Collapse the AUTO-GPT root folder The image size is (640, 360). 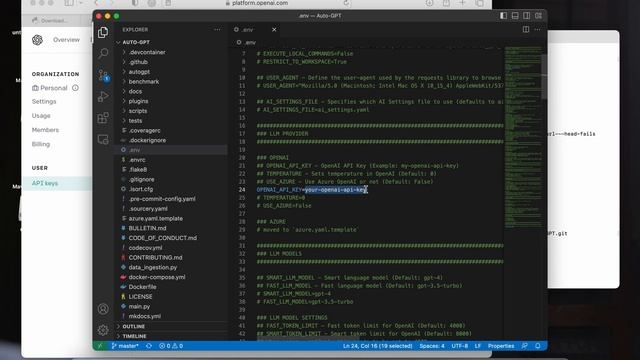click(x=136, y=42)
